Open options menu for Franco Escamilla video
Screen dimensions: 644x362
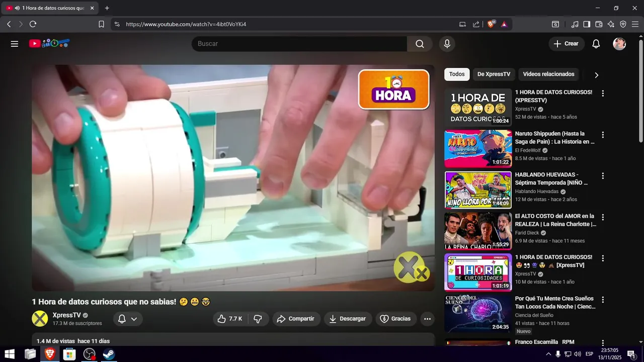pos(603,343)
